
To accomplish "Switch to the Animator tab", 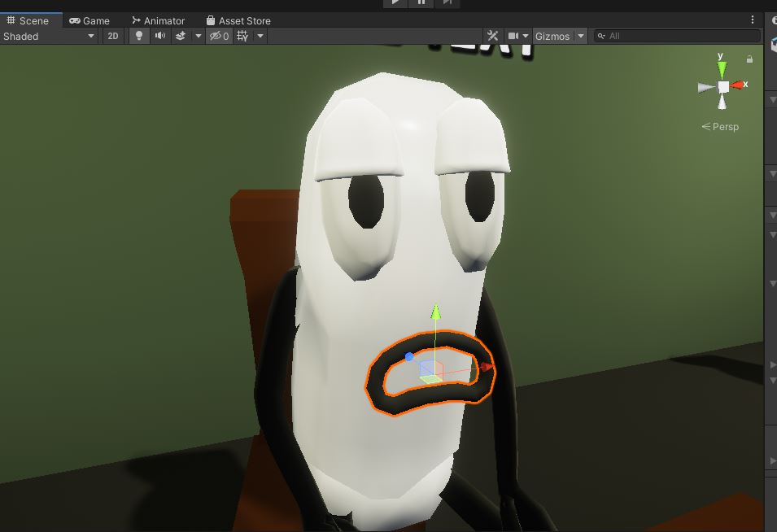I will 158,21.
